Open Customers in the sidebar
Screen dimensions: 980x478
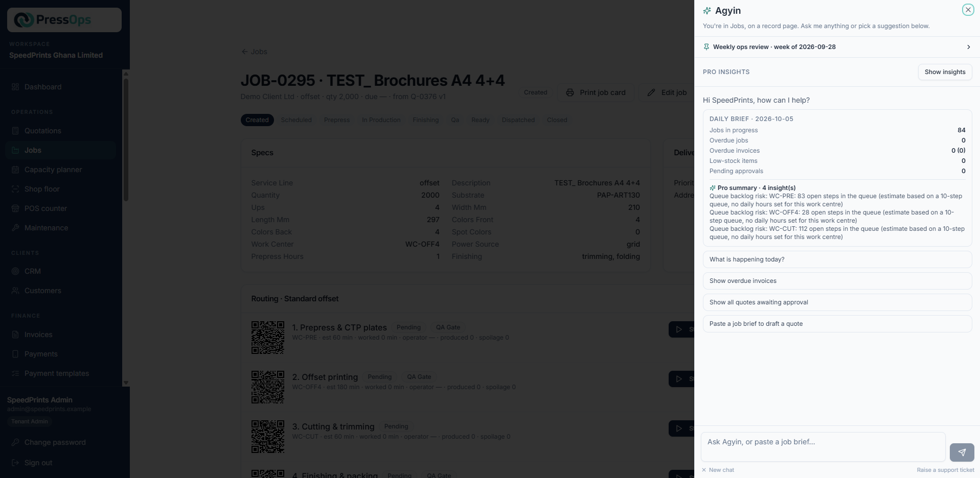click(61, 291)
